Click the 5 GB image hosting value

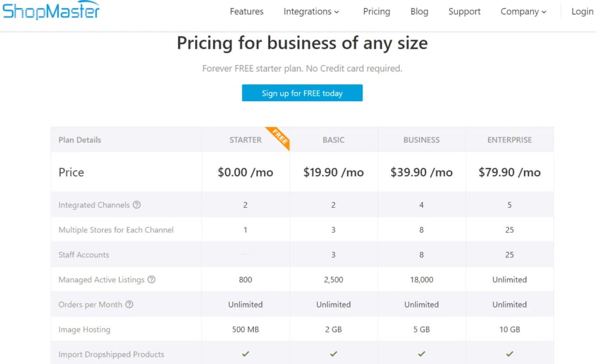421,330
